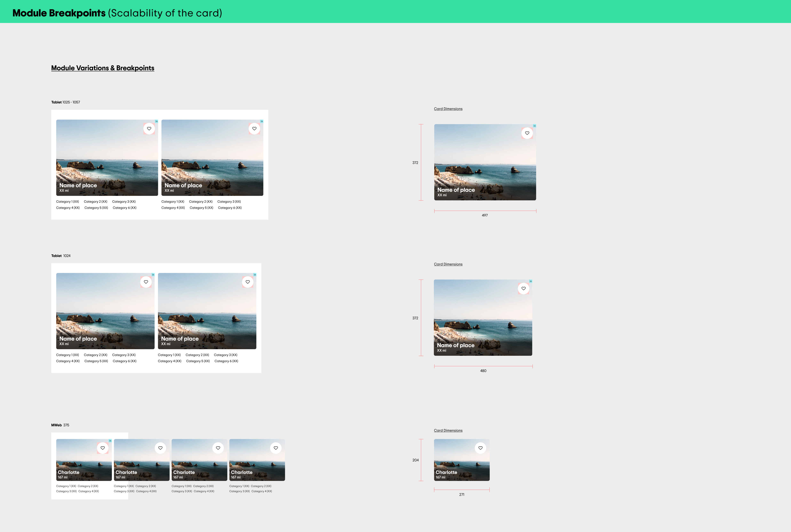Open Module Variations & Breakpoints heading link
The height and width of the screenshot is (532, 791).
103,68
